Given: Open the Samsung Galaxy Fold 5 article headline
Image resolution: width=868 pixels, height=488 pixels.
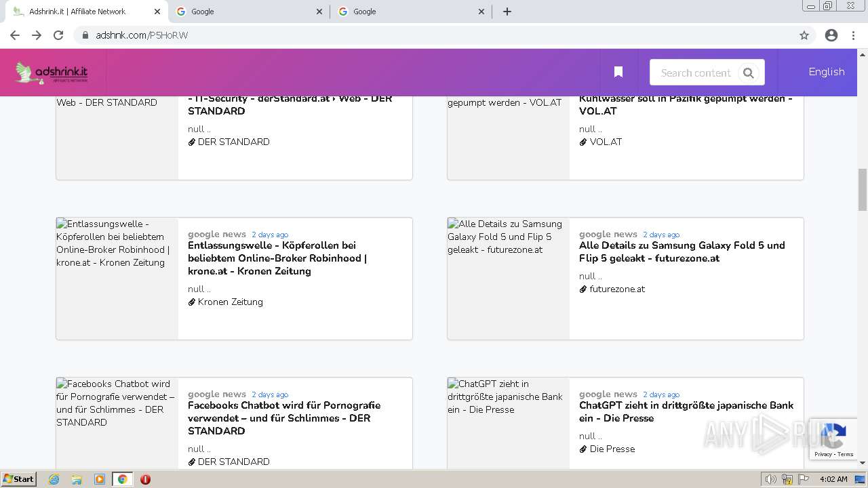Looking at the screenshot, I should [x=682, y=251].
